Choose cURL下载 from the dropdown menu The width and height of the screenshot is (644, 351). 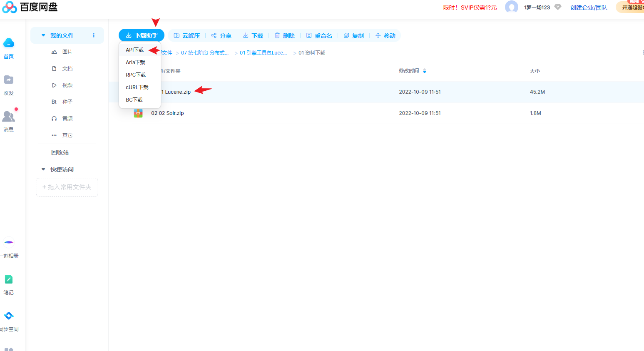[137, 87]
